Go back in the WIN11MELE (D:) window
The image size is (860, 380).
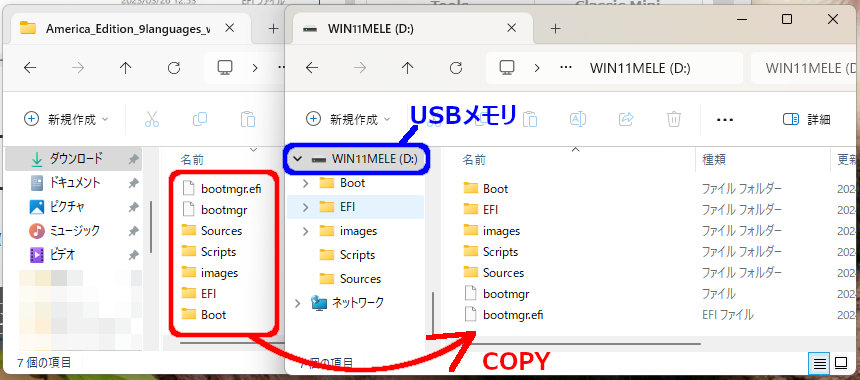click(312, 68)
